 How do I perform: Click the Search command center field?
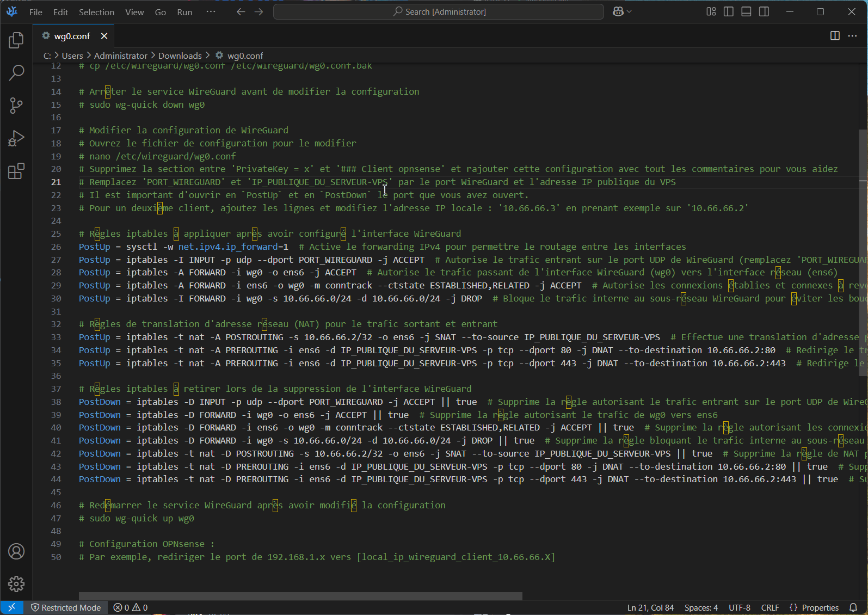tap(439, 11)
